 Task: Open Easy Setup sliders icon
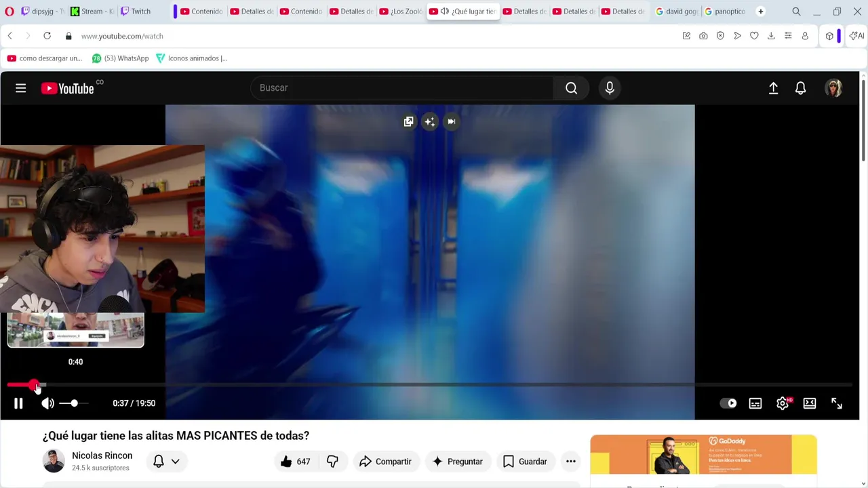[788, 36]
